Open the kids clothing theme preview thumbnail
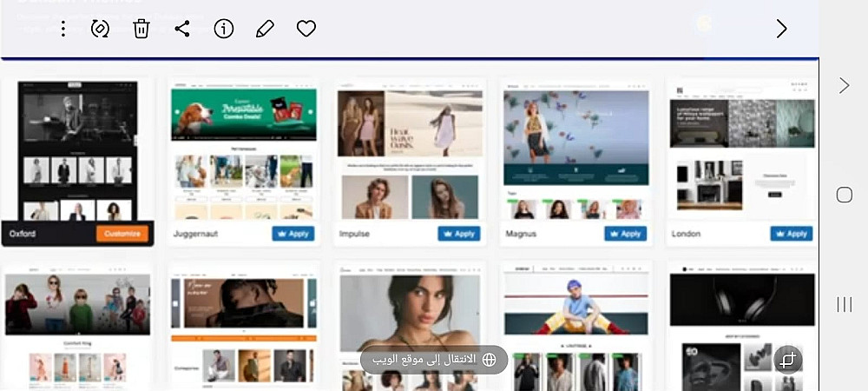 pyautogui.click(x=77, y=328)
